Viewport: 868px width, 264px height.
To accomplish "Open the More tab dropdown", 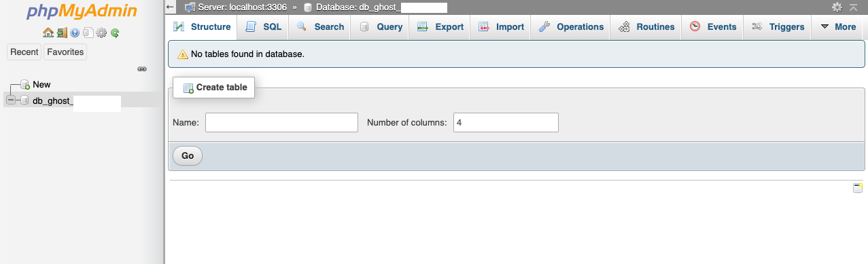I will (x=838, y=27).
